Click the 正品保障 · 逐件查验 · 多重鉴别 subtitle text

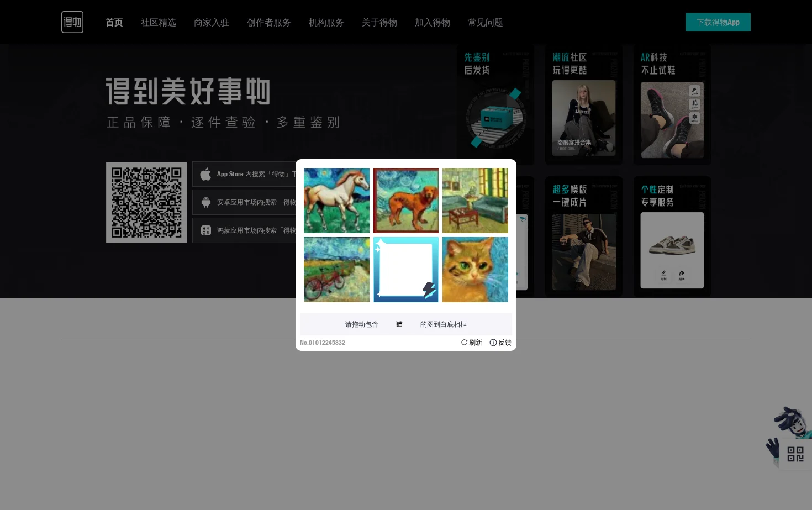click(223, 122)
